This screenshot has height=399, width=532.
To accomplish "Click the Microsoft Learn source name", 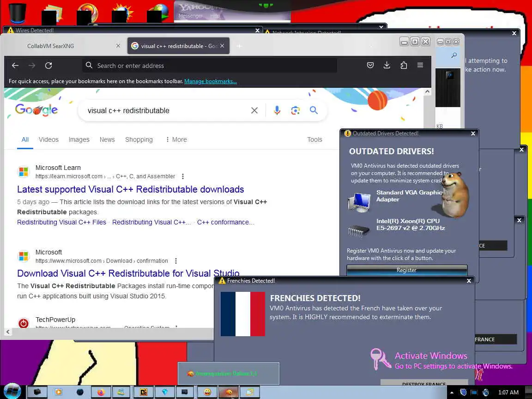I will pos(58,168).
